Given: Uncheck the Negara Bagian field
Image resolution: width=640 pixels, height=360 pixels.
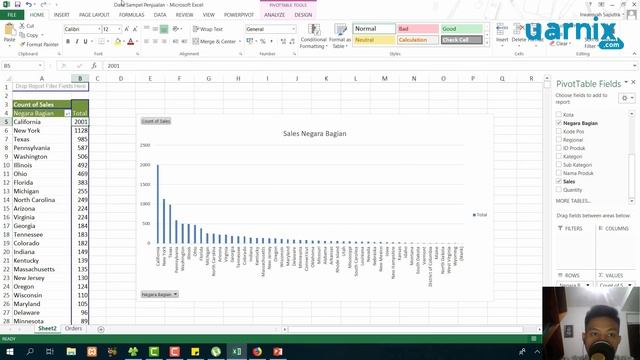Looking at the screenshot, I should (x=559, y=123).
